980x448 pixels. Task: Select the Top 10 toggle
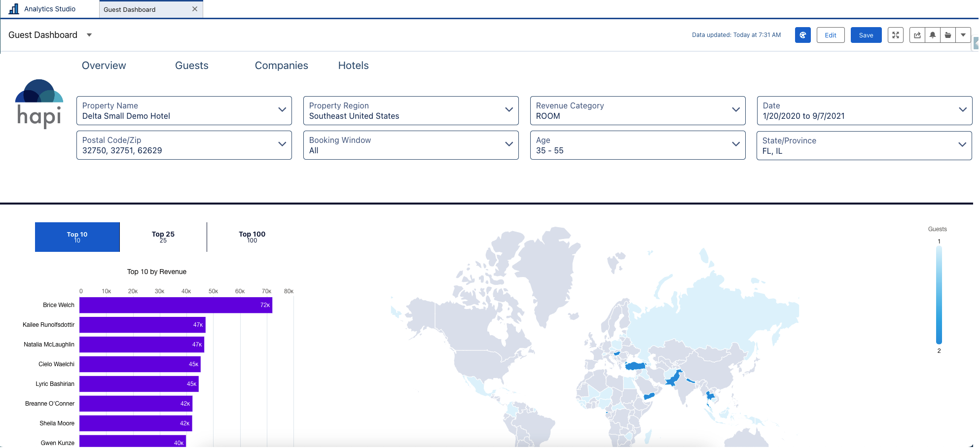[x=77, y=237]
